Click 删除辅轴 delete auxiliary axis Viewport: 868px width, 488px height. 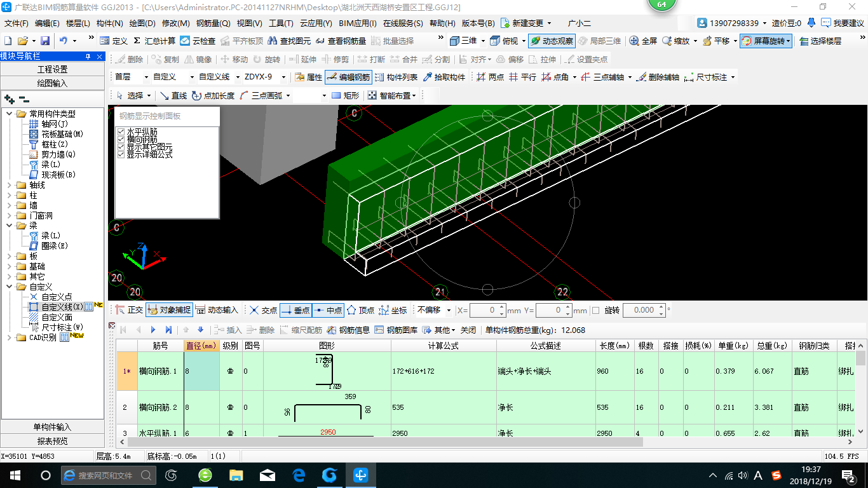[x=658, y=78]
